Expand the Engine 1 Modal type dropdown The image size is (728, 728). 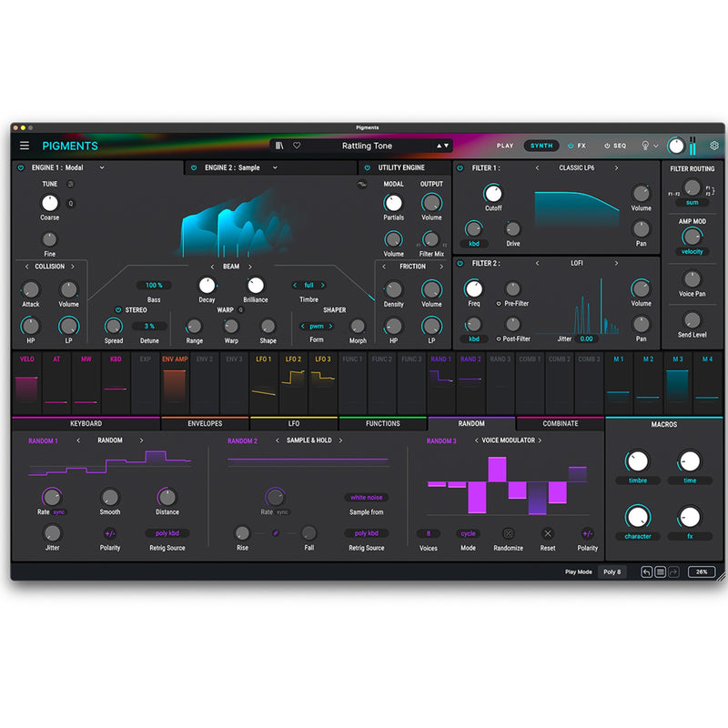coord(101,167)
